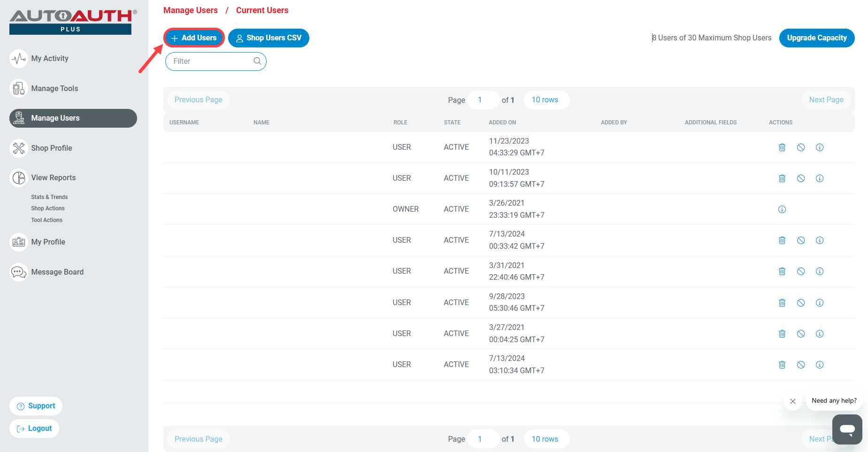
Task: Open Shop Profile in the sidebar
Action: pos(51,148)
